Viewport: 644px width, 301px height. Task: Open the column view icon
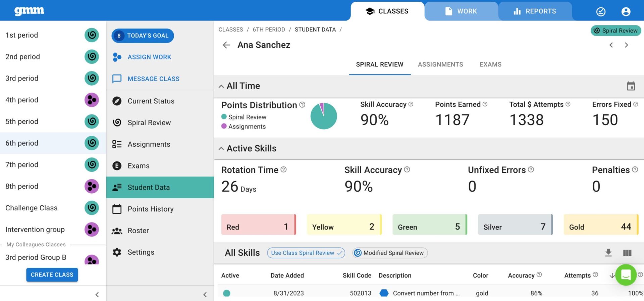(x=627, y=253)
